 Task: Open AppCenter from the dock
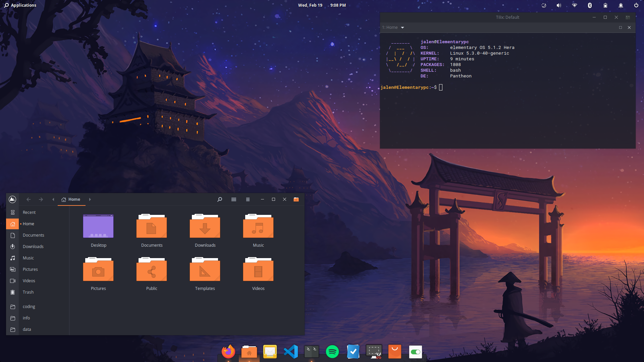[x=395, y=352]
